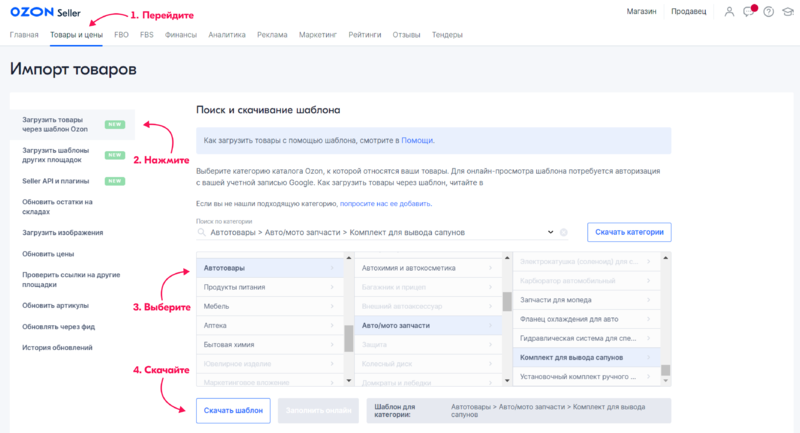Select the Продукты питания category
The width and height of the screenshot is (800, 433).
click(269, 287)
